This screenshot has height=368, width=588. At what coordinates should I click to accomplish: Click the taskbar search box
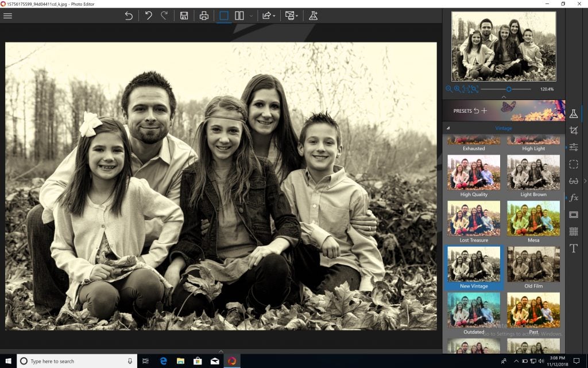point(77,361)
